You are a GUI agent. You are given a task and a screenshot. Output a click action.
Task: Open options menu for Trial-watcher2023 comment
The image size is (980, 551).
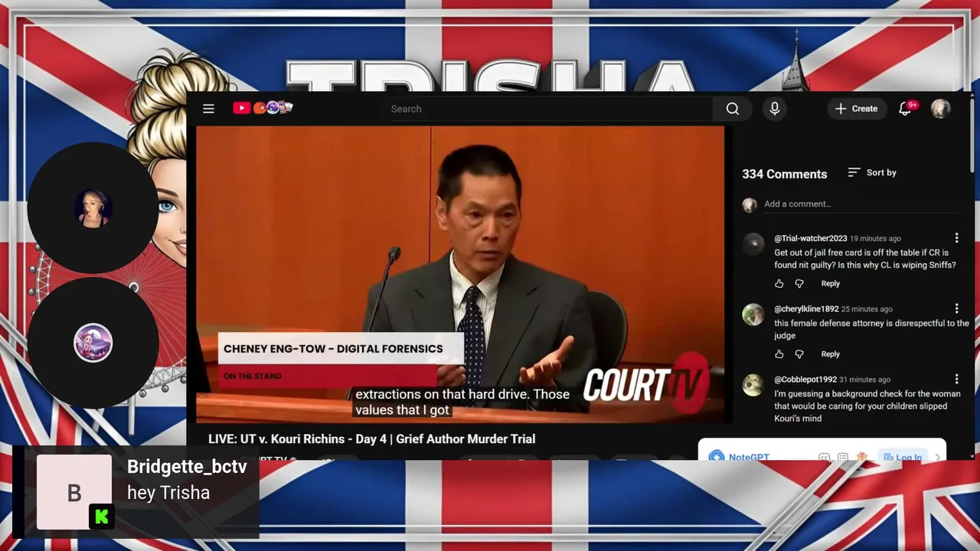956,239
